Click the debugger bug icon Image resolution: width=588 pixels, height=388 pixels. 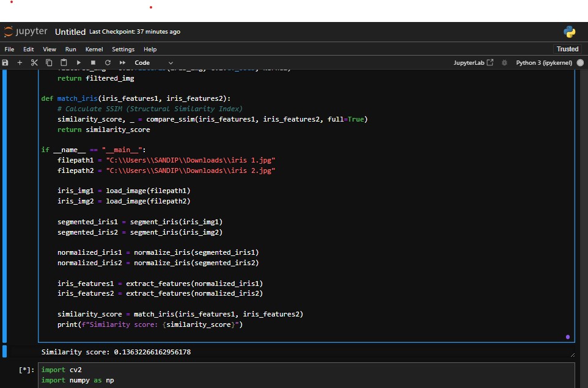[x=504, y=62]
